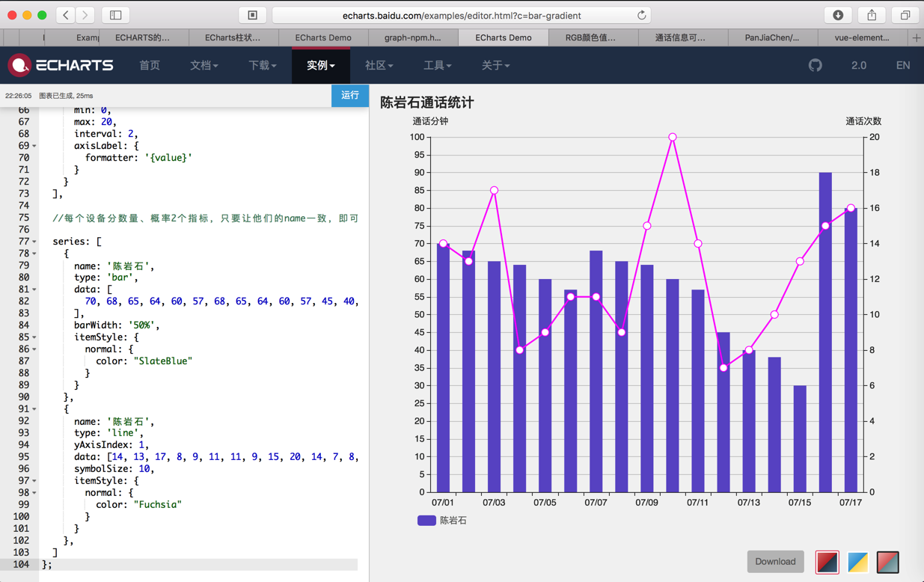Select the gray-red theme swatch
Screen dimensions: 924x582
pos(888,562)
